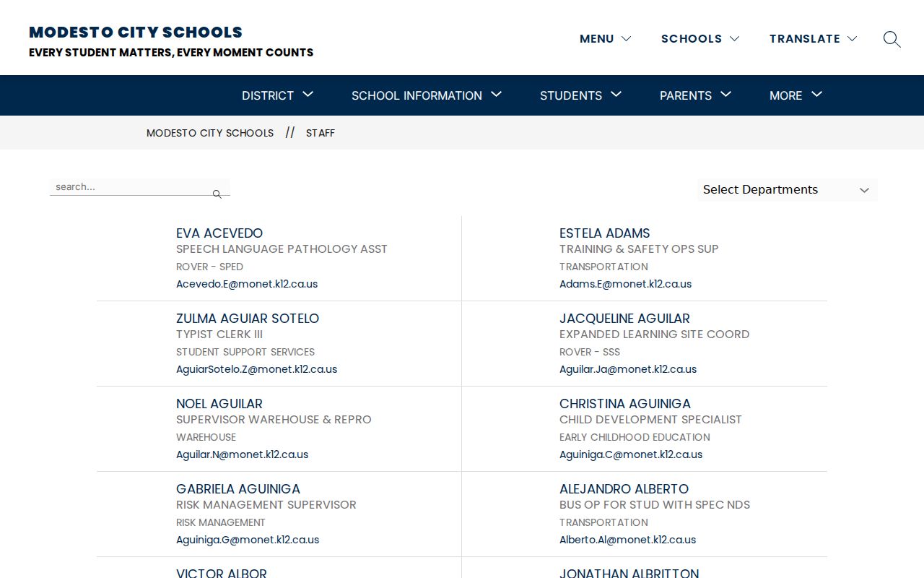
Task: Expand the TRANSLATE dropdown
Action: tap(813, 39)
